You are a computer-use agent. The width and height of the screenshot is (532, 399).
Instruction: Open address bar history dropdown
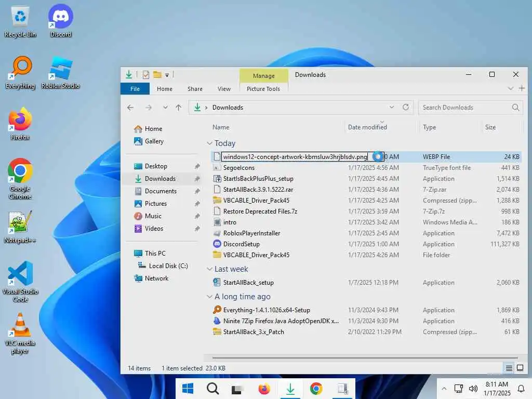[x=392, y=107]
